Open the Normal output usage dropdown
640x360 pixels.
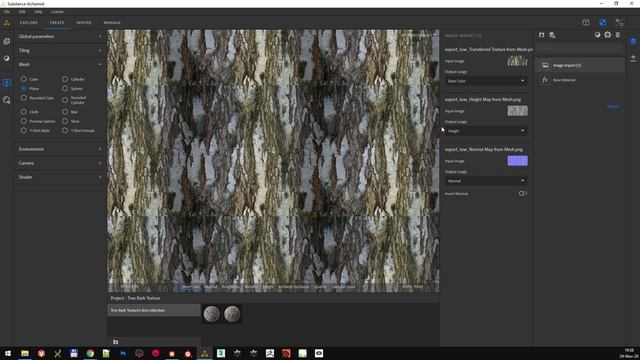[x=486, y=181]
